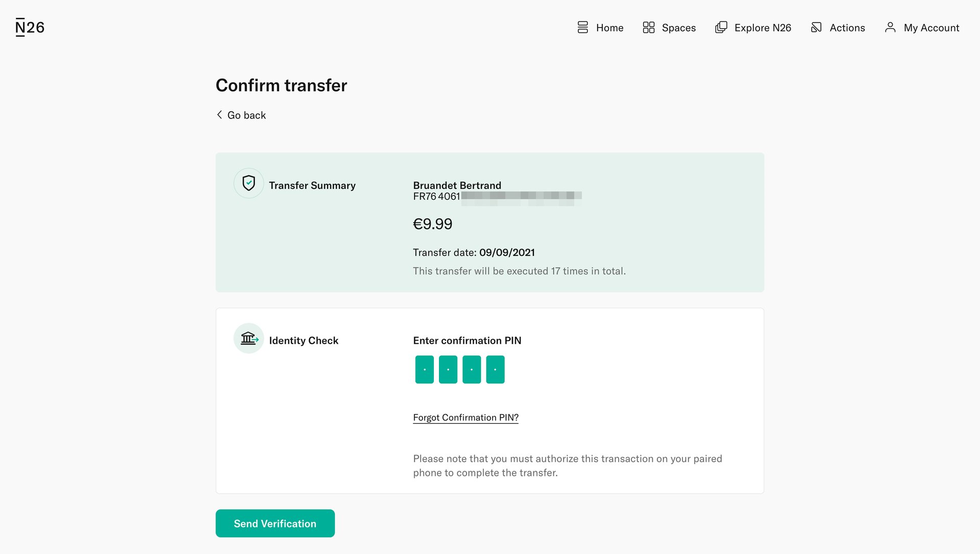Click the Transfer Summary shield icon
Image resolution: width=980 pixels, height=554 pixels.
(x=249, y=182)
